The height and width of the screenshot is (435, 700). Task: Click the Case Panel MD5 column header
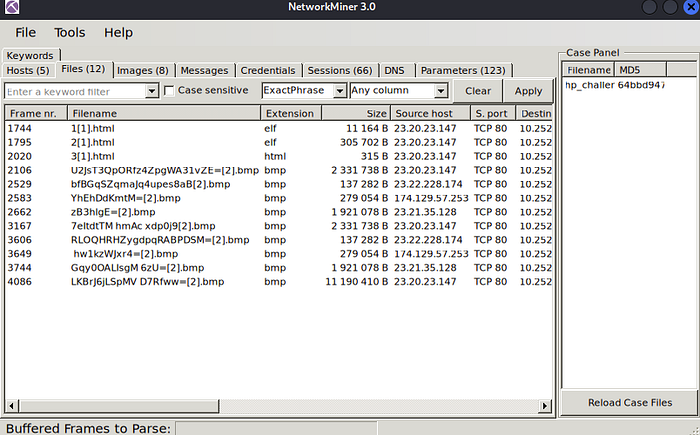click(x=641, y=70)
